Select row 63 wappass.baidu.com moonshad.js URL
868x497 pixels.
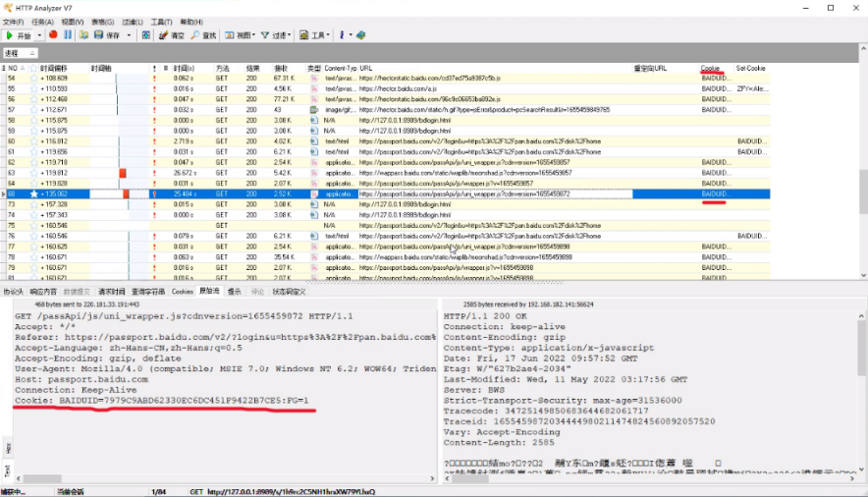(x=465, y=173)
